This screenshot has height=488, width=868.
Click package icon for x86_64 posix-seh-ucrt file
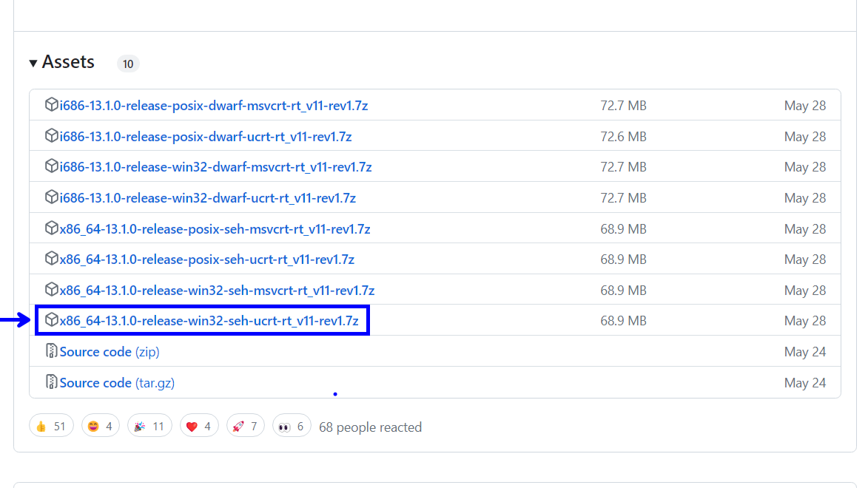(x=52, y=258)
